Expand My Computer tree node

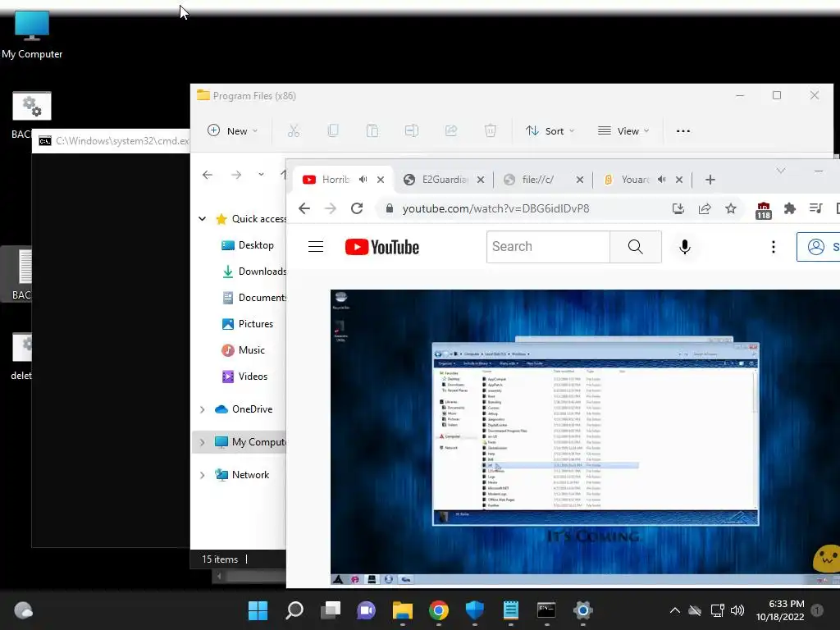[x=202, y=442]
